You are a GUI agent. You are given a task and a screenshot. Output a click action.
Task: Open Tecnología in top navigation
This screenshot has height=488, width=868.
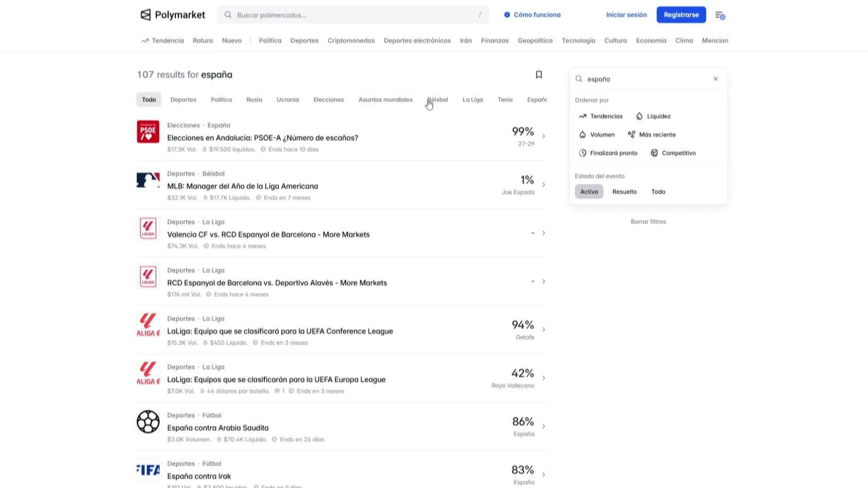click(578, 41)
